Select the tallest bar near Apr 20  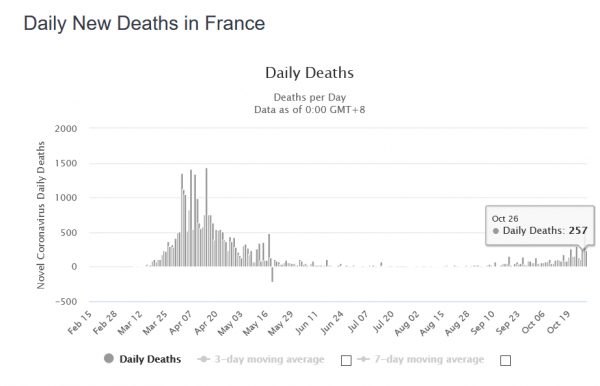[206, 217]
